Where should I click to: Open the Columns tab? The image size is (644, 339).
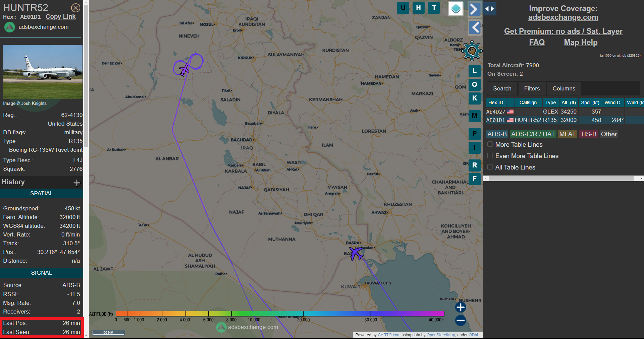click(564, 88)
